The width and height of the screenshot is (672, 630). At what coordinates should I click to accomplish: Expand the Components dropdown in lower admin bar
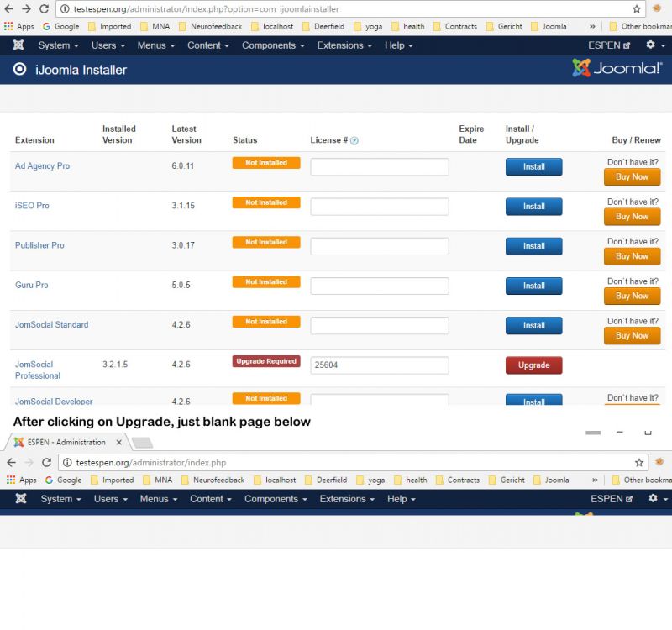276,499
